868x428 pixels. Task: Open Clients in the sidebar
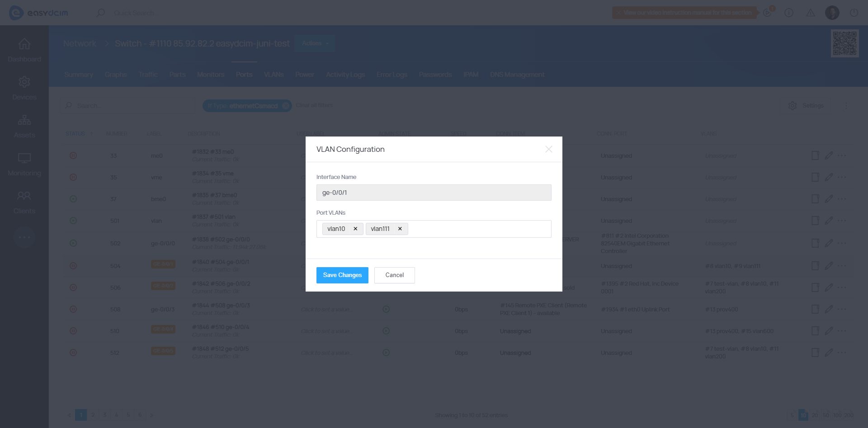(24, 202)
